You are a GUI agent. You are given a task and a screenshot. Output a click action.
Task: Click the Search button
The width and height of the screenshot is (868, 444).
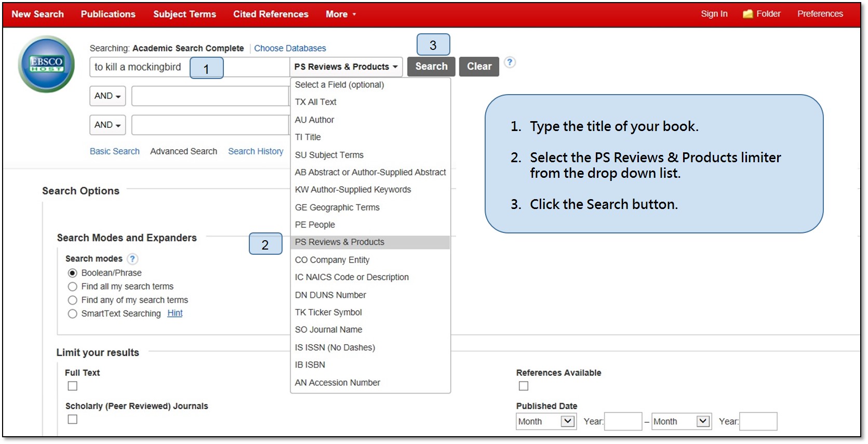[x=431, y=67]
